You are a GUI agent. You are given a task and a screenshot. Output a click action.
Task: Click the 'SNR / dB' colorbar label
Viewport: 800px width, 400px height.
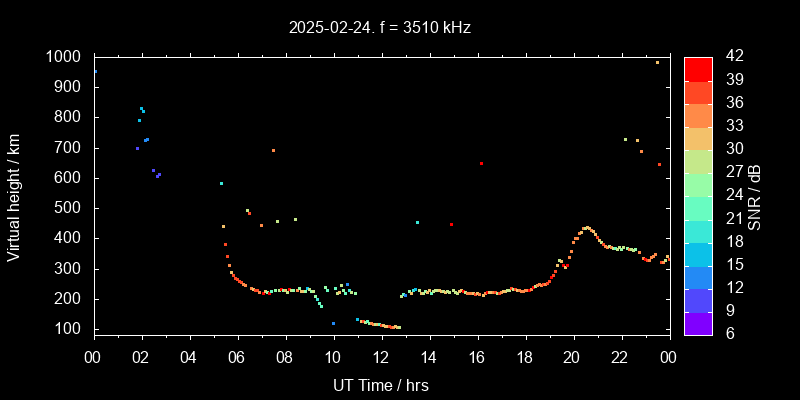click(754, 195)
